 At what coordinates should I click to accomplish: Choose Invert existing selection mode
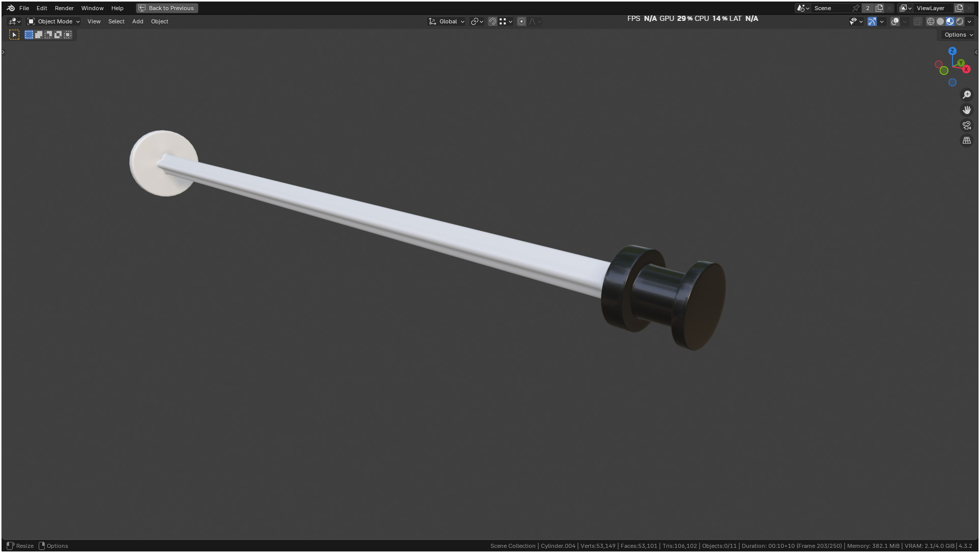click(58, 35)
